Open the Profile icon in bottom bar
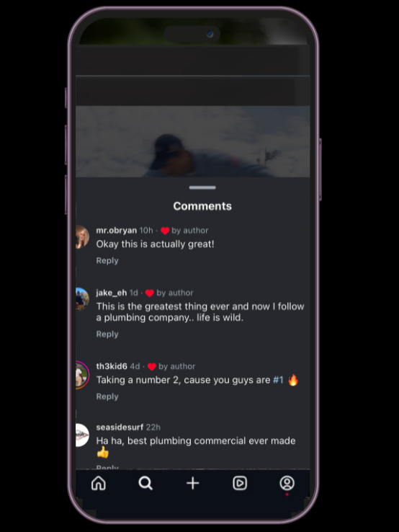 [x=287, y=483]
